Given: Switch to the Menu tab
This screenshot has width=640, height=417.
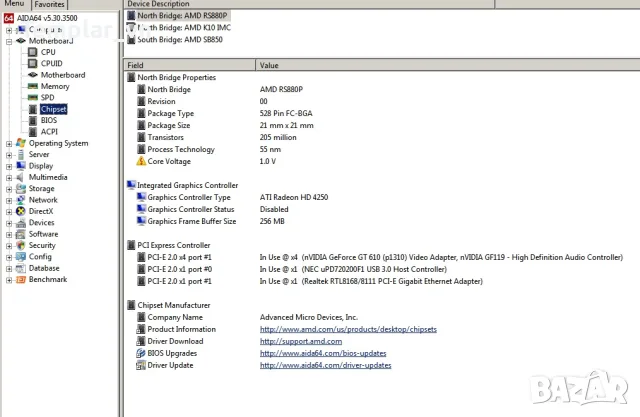Looking at the screenshot, I should [x=14, y=4].
